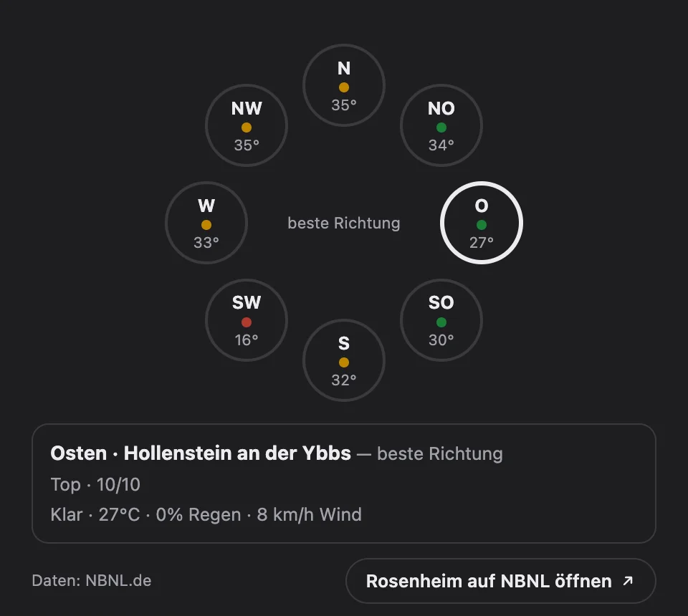Open Rosenheim auf NBNL öffnen button
The image size is (688, 616).
click(x=501, y=581)
